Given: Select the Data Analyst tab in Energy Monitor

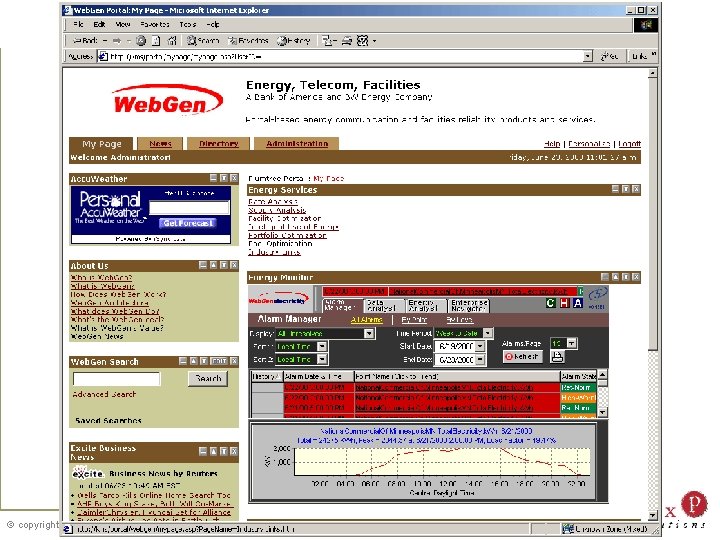Looking at the screenshot, I should pyautogui.click(x=384, y=305).
